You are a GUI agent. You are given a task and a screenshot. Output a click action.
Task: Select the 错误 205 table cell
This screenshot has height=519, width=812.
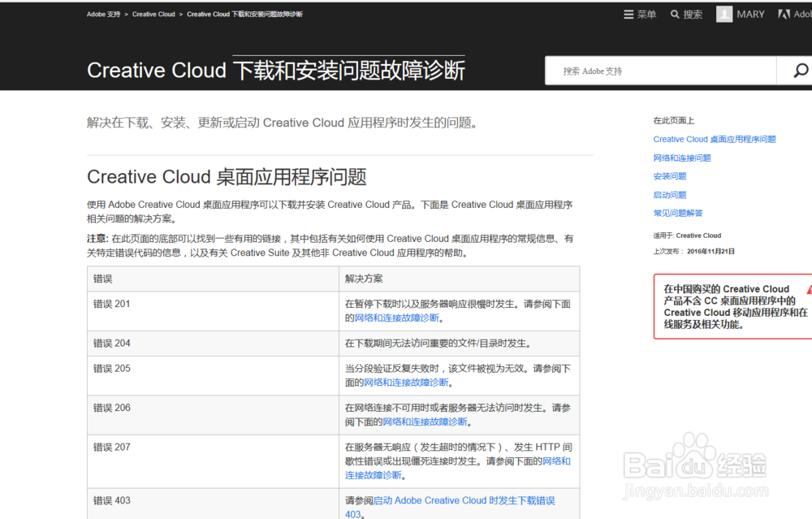tap(213, 375)
